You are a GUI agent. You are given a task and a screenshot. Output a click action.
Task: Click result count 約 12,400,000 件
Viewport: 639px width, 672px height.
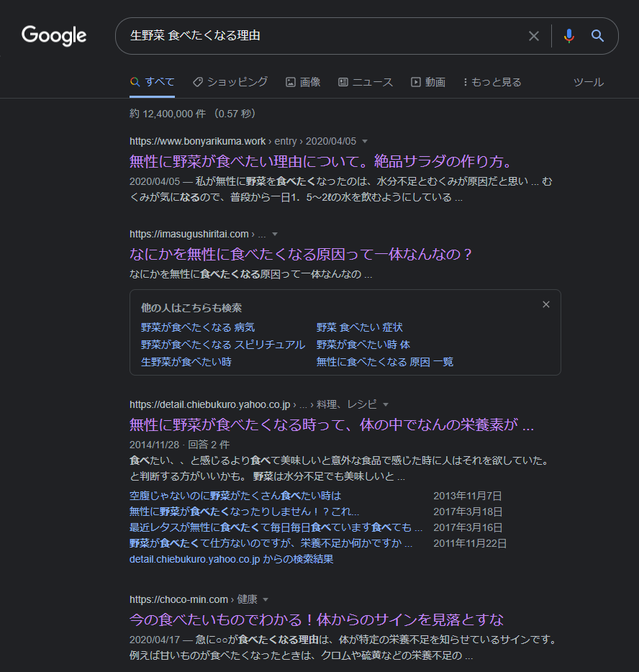[x=168, y=114]
